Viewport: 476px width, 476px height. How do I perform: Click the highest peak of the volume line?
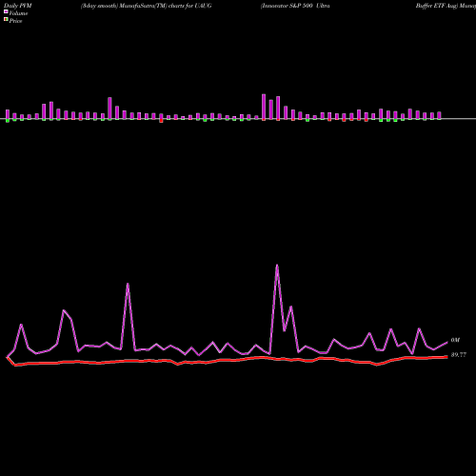[x=277, y=266]
